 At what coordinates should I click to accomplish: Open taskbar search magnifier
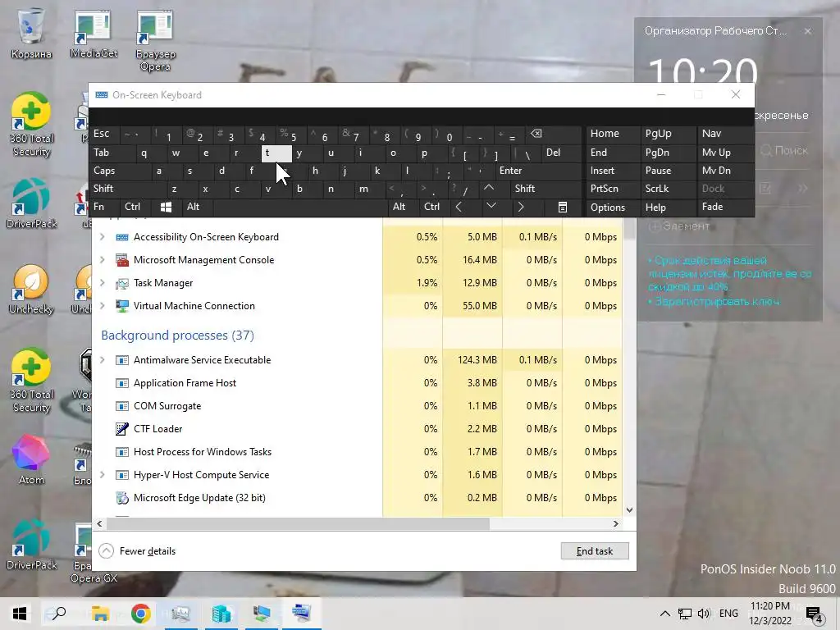coord(58,614)
